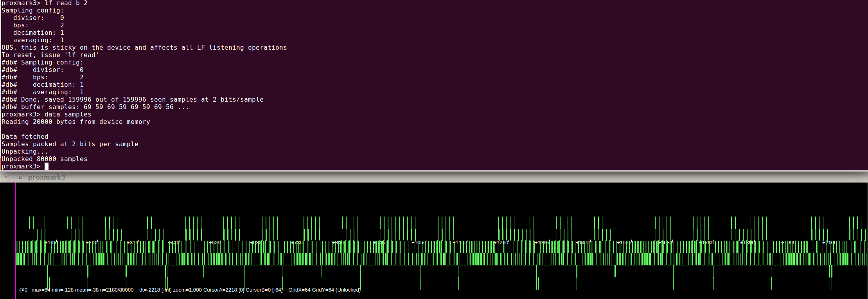This screenshot has width=868, height=299.
Task: Click the +525 grid label on plot
Action: (215, 243)
